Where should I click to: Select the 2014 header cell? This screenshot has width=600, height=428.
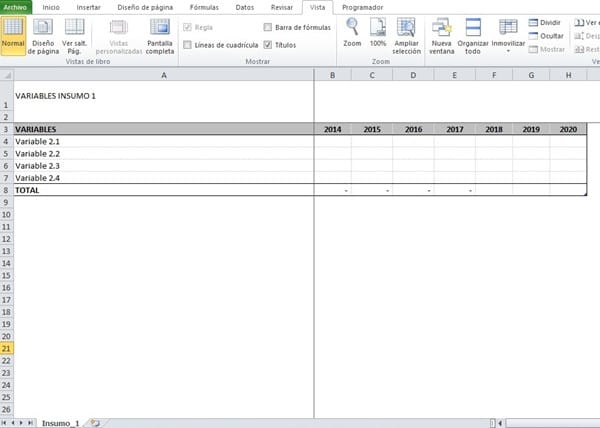[333, 129]
